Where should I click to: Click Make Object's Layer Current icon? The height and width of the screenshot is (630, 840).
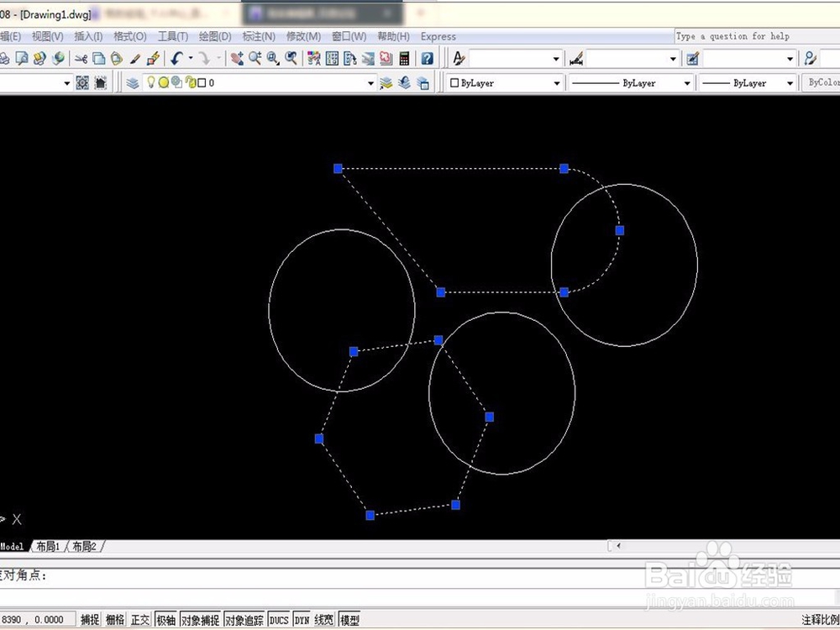(x=386, y=83)
